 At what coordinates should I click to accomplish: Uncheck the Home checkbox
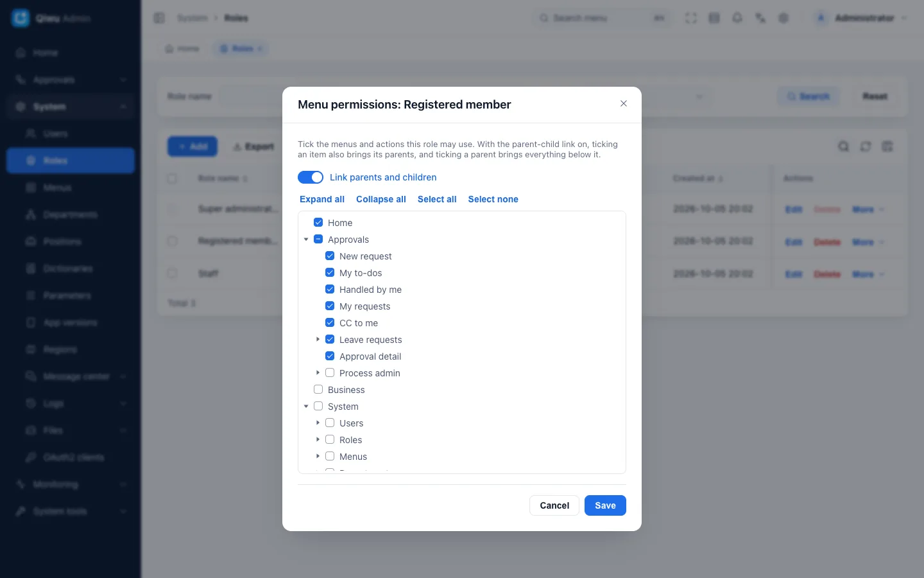[318, 222]
